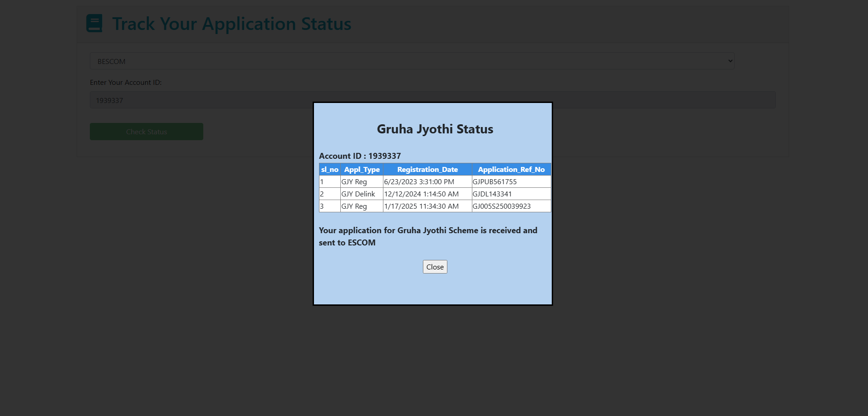Click date 12/12/2024 1:14:50 AM
The height and width of the screenshot is (416, 868).
click(x=422, y=194)
